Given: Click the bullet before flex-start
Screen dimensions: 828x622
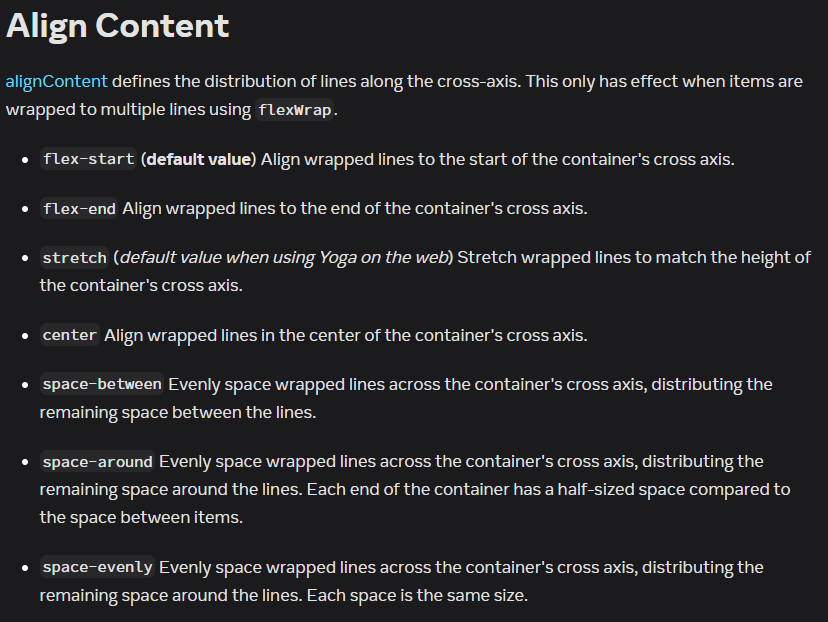Looking at the screenshot, I should point(24,160).
